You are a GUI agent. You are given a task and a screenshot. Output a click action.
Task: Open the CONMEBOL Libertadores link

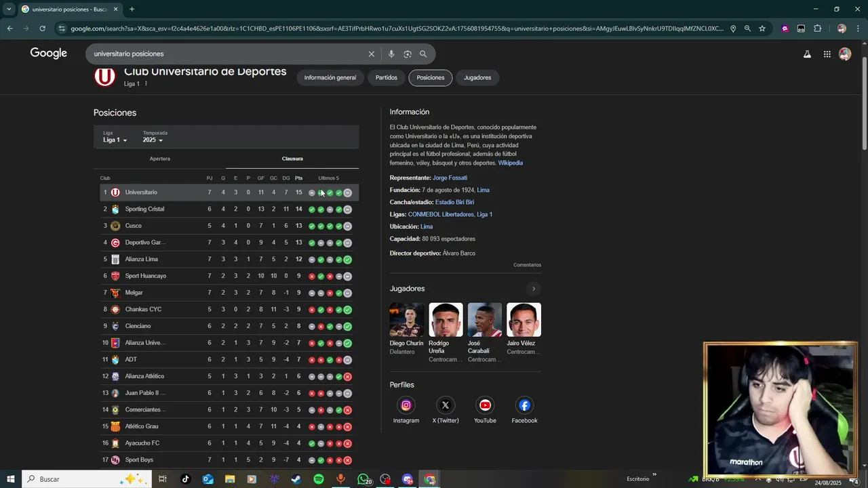click(441, 214)
